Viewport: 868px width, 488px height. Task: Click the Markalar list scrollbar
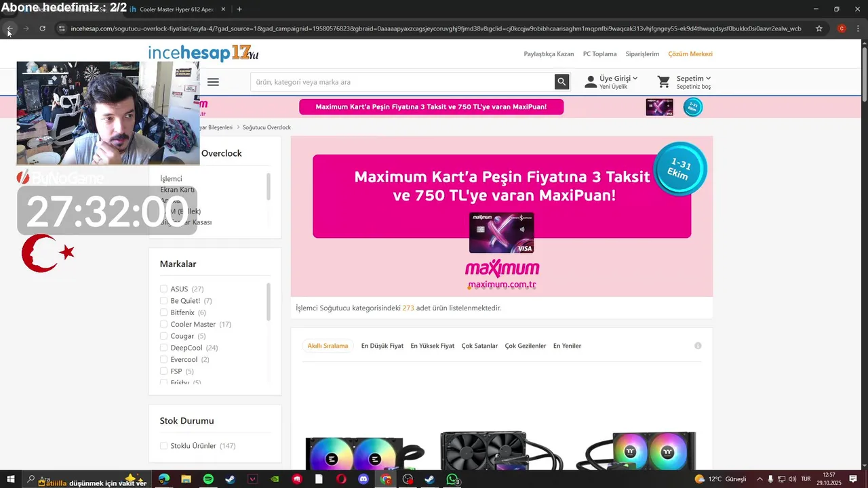pyautogui.click(x=269, y=302)
